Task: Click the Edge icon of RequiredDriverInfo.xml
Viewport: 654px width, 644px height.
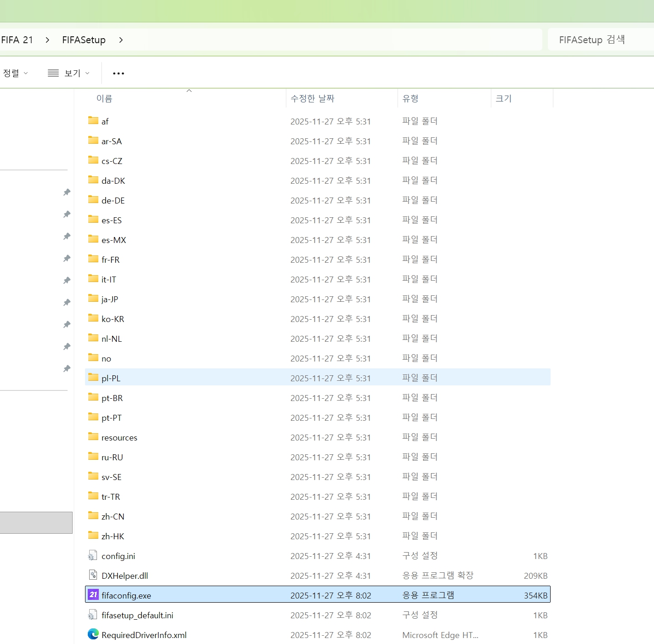Action: 93,634
